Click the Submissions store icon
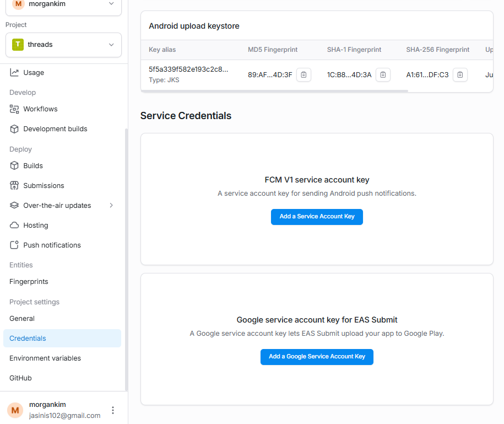 (x=14, y=186)
